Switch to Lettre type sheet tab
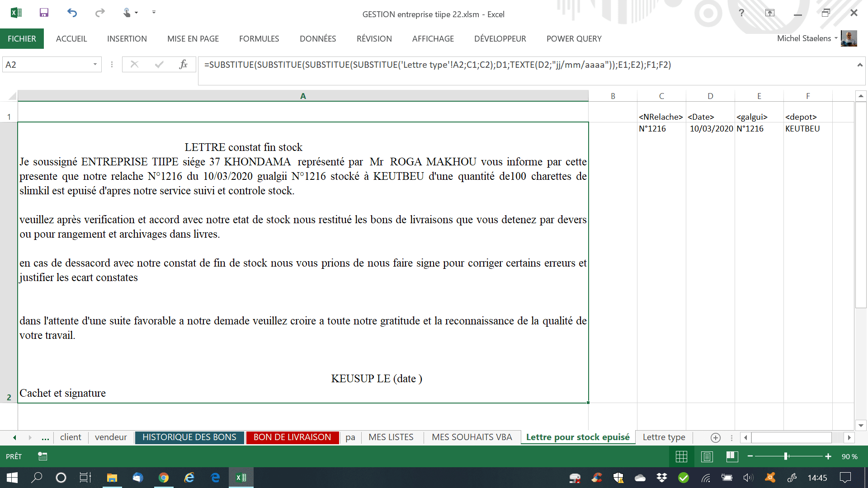Image resolution: width=868 pixels, height=488 pixels. tap(664, 437)
